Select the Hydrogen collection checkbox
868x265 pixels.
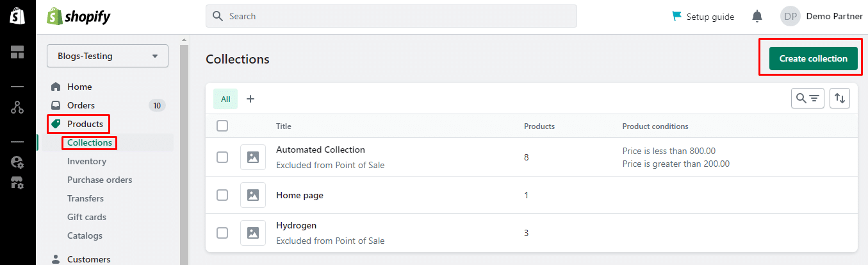(x=222, y=232)
